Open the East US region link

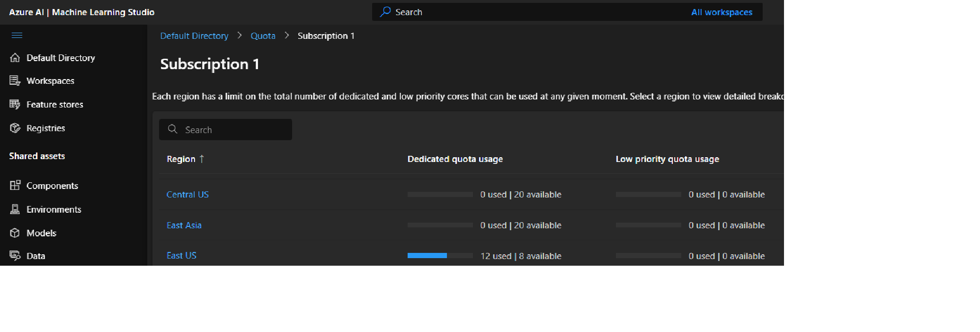(x=181, y=256)
